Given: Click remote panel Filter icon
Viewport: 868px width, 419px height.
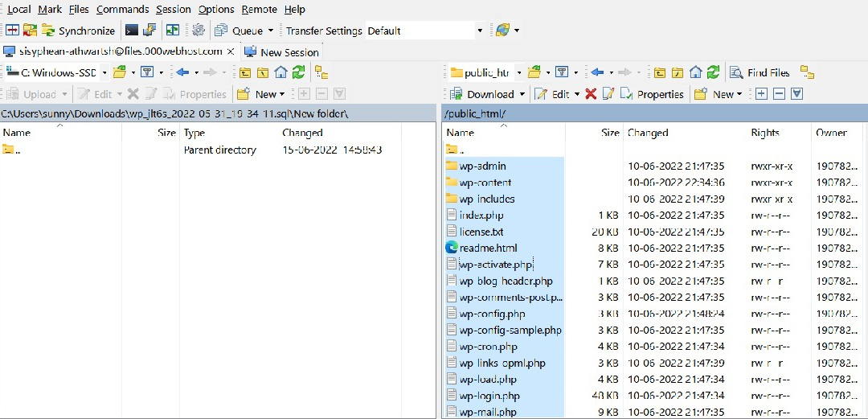Looking at the screenshot, I should 562,72.
